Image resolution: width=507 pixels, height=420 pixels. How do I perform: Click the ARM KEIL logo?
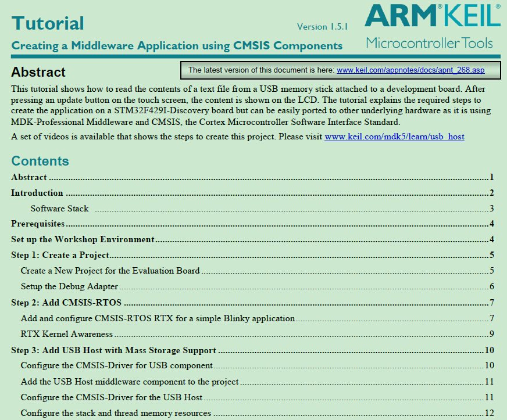coord(433,16)
